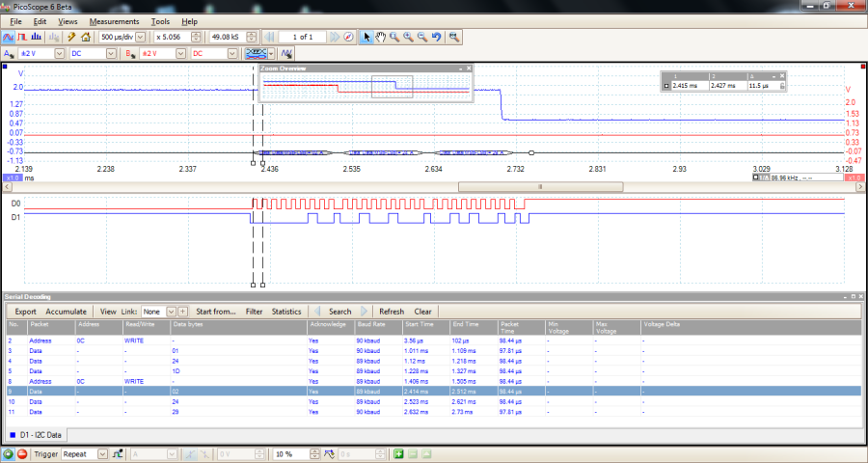Click the Serial Decoding channel button
868x463 pixels.
256,53
